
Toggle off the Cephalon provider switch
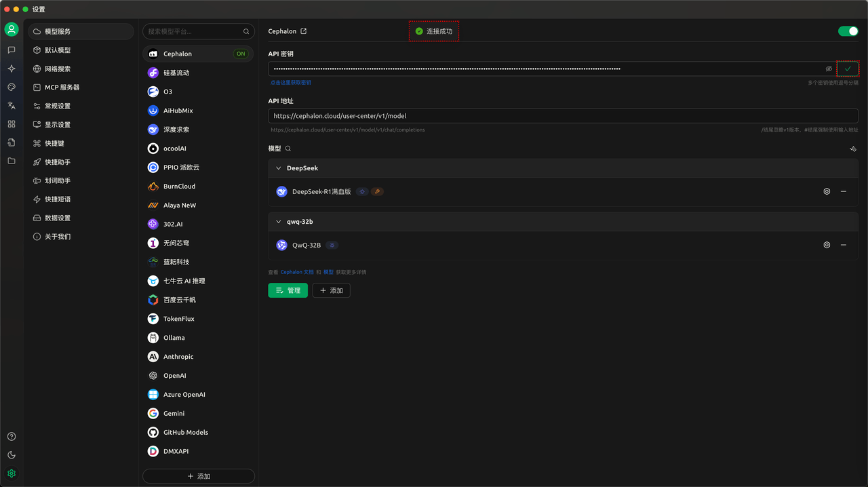[848, 31]
